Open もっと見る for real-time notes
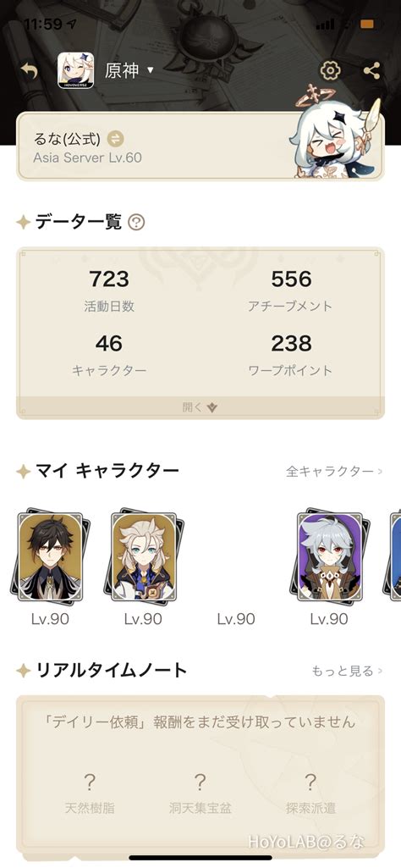The height and width of the screenshot is (868, 401). coord(347,671)
